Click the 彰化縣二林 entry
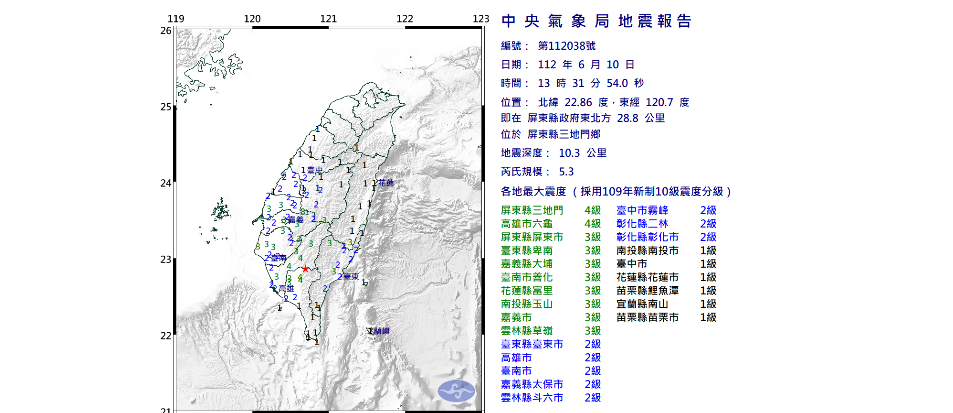Image resolution: width=953 pixels, height=413 pixels. [x=667, y=224]
